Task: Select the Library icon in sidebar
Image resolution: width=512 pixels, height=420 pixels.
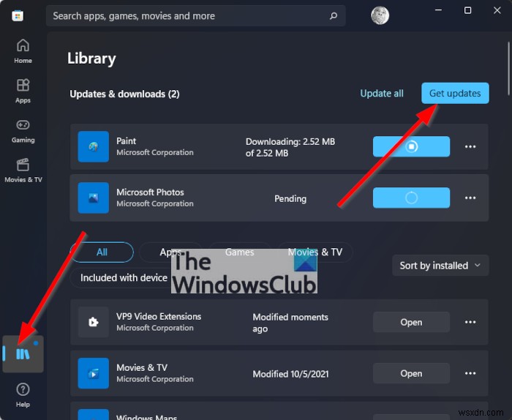Action: coord(23,354)
